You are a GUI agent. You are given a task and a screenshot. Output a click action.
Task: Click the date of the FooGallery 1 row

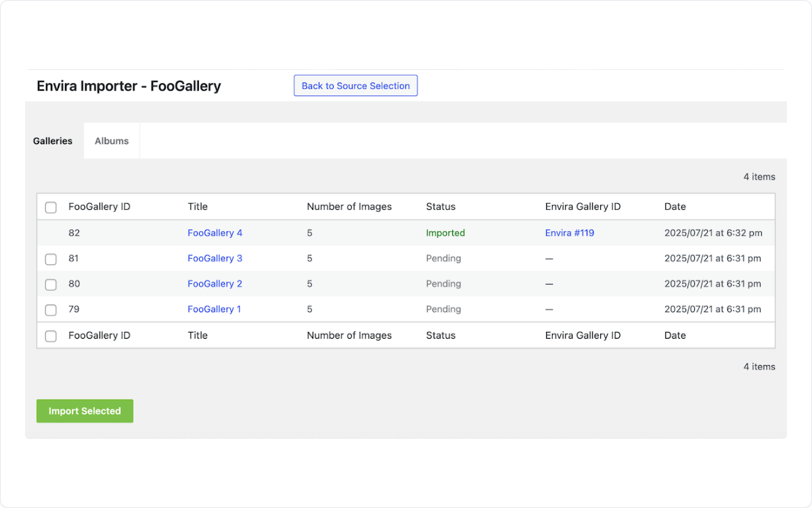(x=713, y=309)
